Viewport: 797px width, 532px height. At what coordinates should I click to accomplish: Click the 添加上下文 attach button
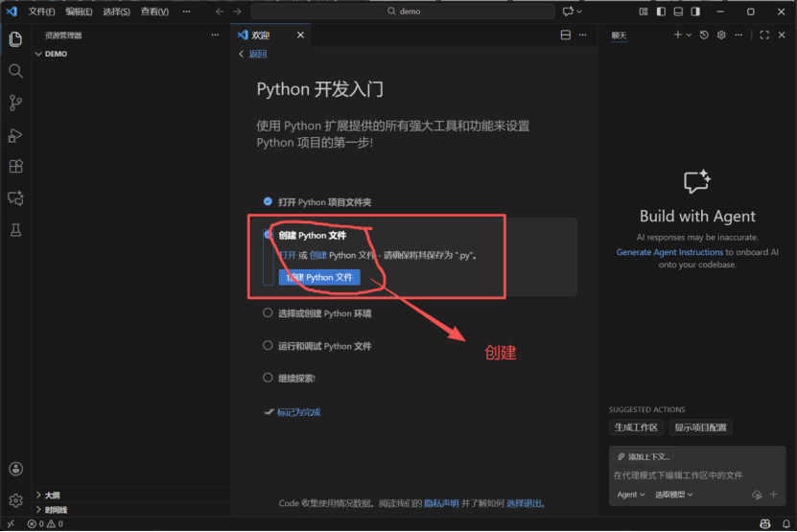(x=644, y=457)
